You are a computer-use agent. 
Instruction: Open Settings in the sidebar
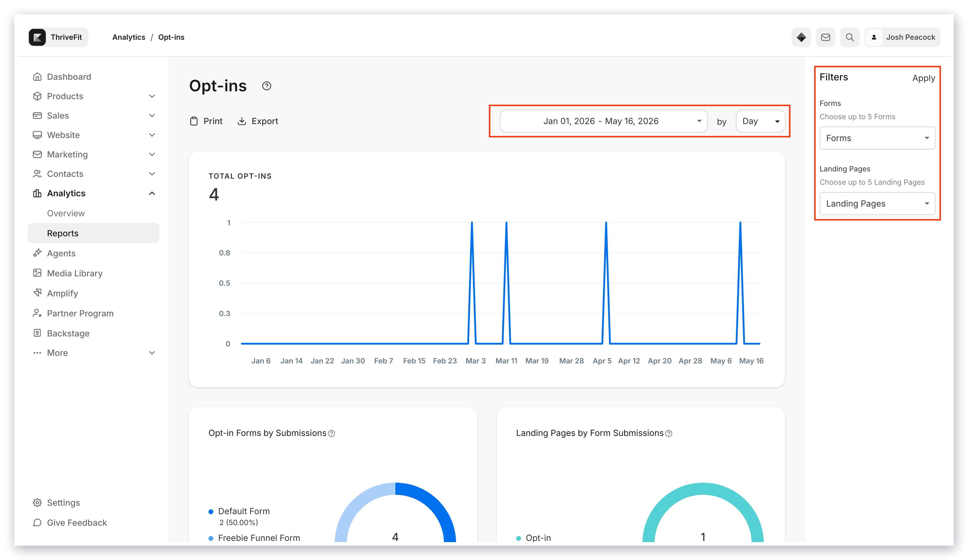click(x=63, y=502)
